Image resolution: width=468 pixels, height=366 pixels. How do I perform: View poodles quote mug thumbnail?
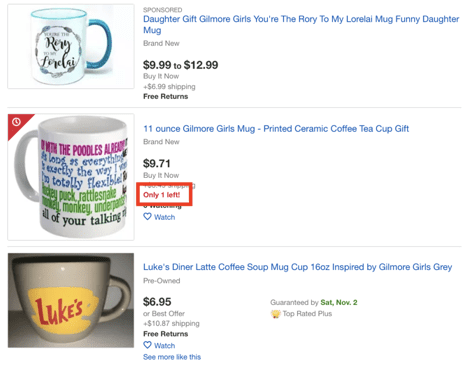[71, 177]
